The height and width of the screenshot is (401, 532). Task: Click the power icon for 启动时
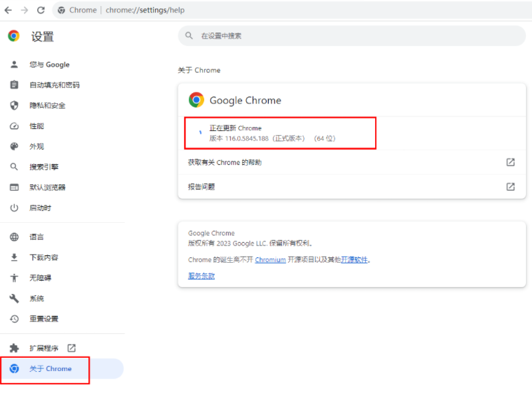point(14,207)
